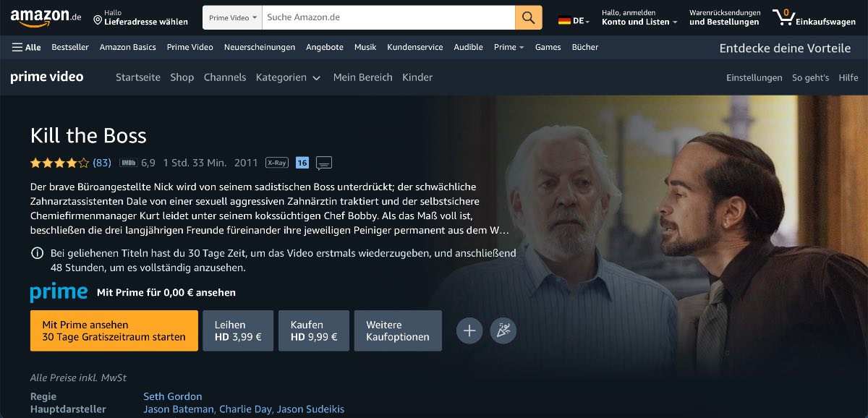Screen dimensions: 868x418
Task: Click Kaufen HD 9,99 € button
Action: (x=314, y=330)
